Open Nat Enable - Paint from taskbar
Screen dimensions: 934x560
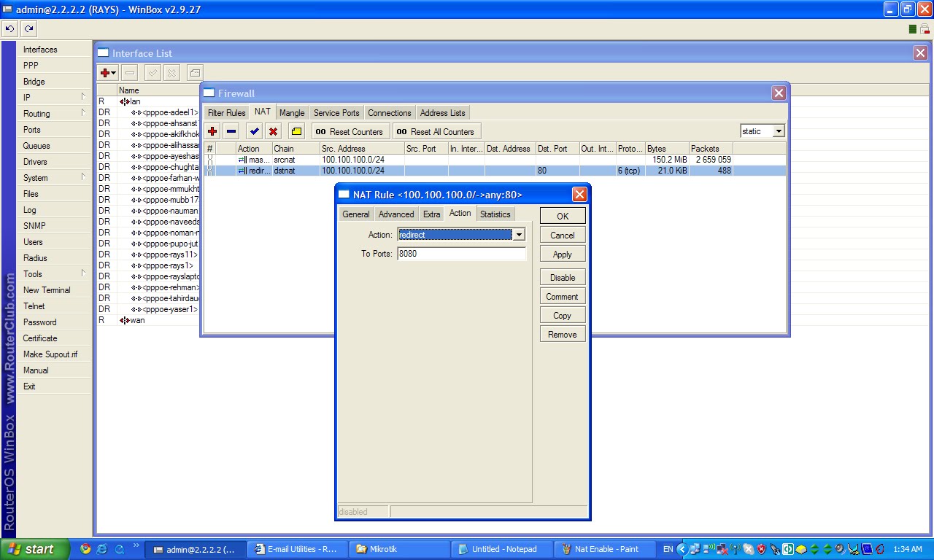604,549
